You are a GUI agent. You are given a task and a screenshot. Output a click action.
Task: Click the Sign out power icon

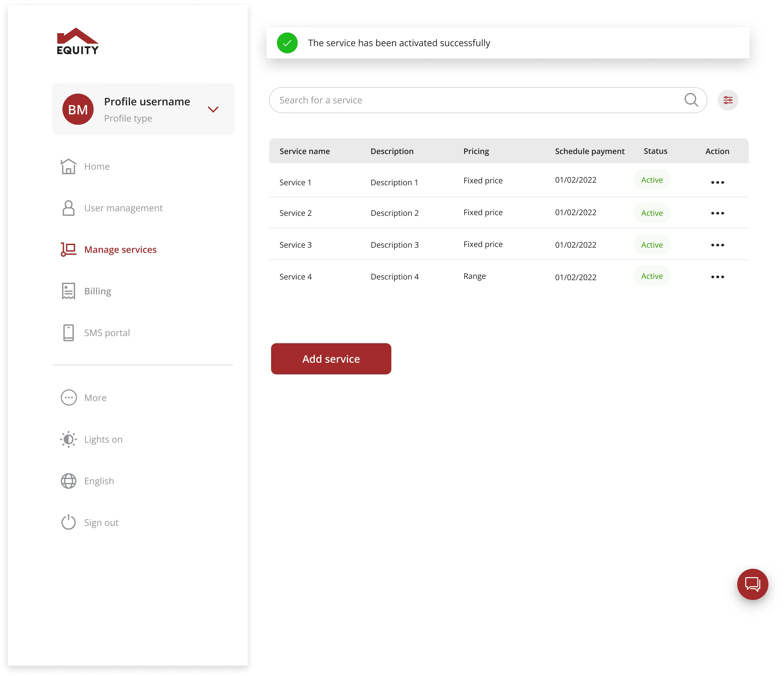pos(68,522)
